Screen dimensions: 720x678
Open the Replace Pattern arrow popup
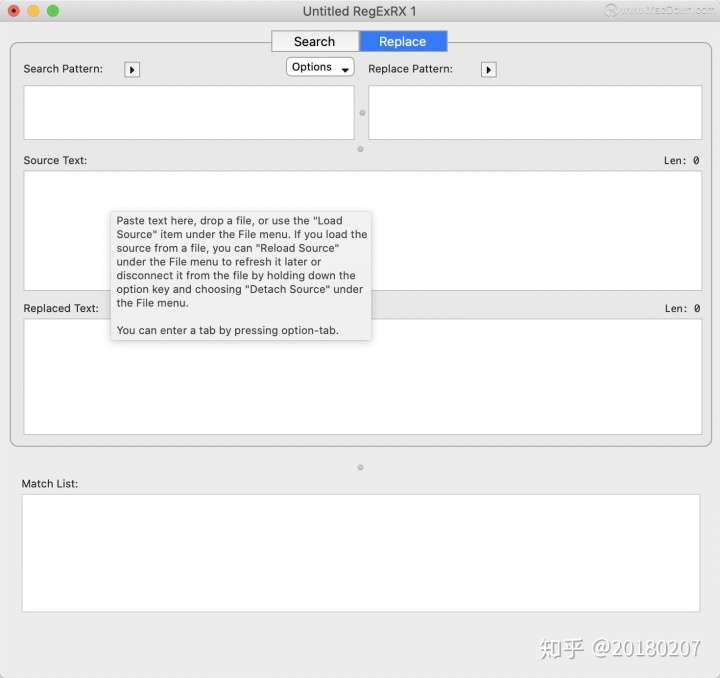(x=489, y=70)
